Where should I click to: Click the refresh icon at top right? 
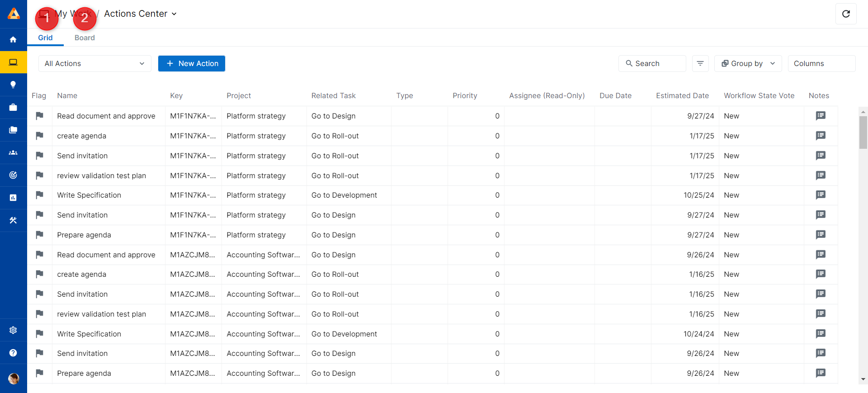click(846, 14)
